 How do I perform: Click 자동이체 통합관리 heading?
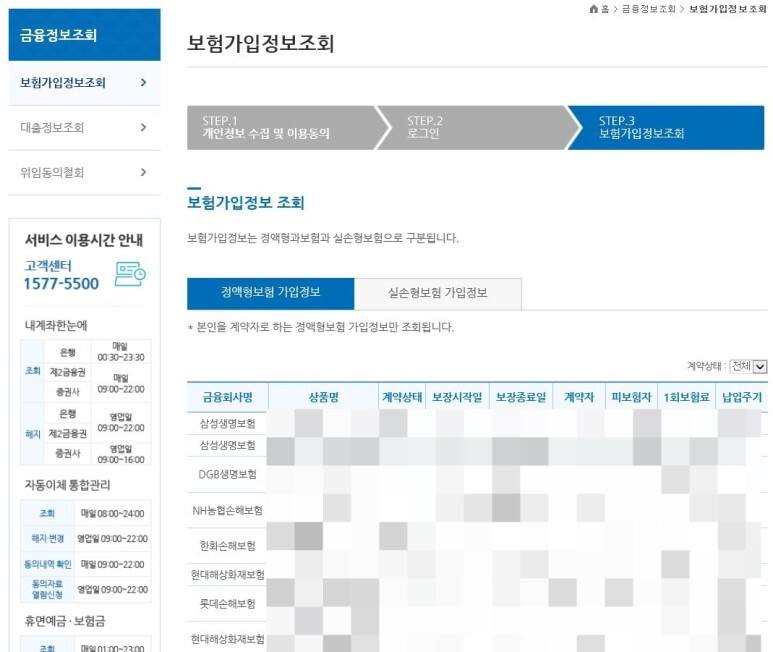(x=68, y=485)
